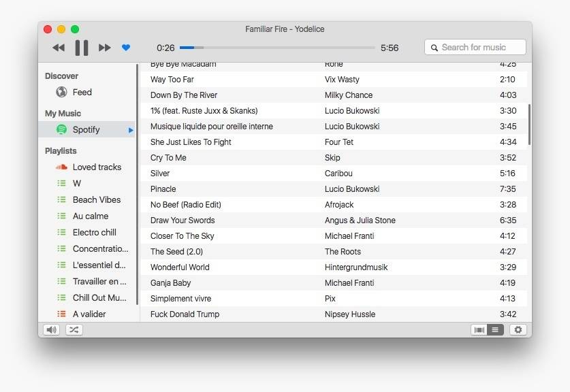Screen dimensions: 570x392
Task: Click artist Four Tet
Action: click(x=339, y=142)
